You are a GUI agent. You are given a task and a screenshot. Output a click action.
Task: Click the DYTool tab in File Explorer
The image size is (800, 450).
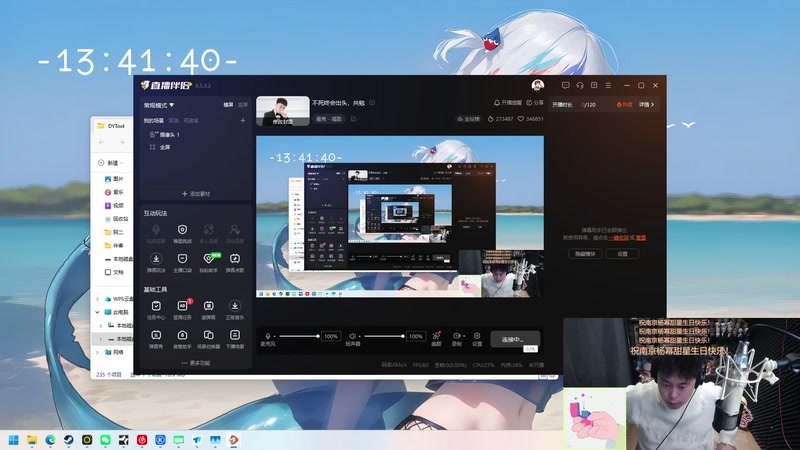(x=112, y=126)
